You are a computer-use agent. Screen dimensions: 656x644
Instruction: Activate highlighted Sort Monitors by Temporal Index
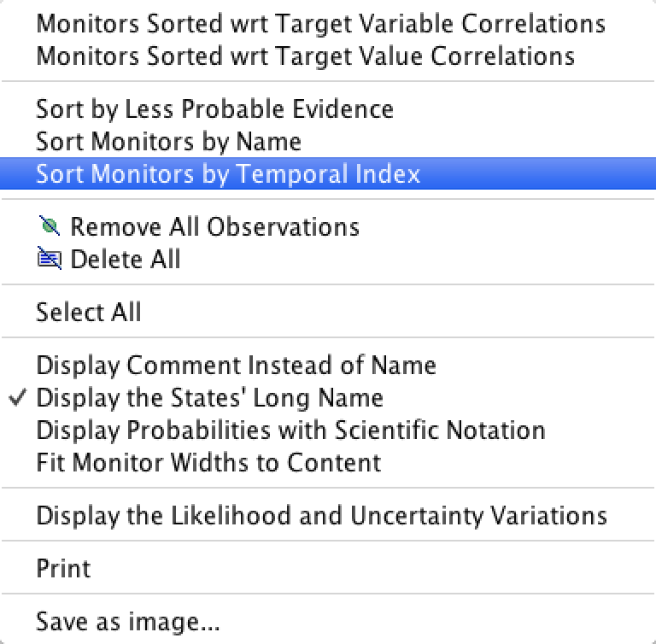(328, 173)
